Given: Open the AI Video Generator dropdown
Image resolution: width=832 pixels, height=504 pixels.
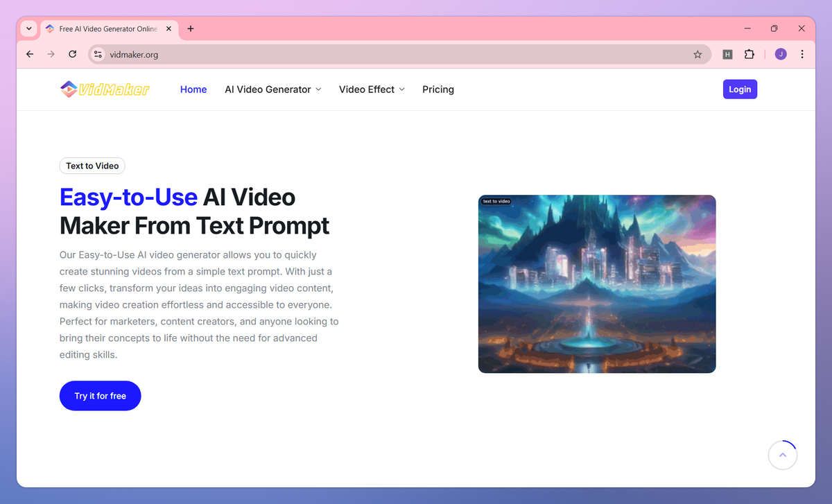Looking at the screenshot, I should pos(272,89).
